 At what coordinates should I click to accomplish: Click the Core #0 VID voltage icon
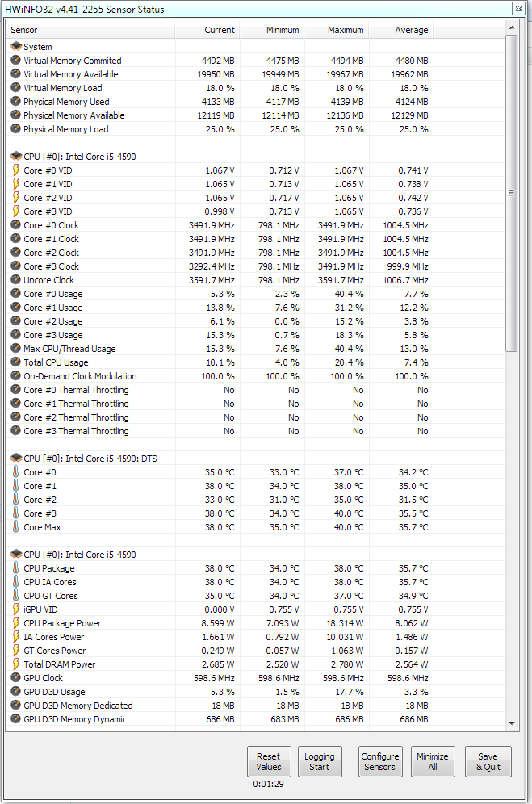point(16,170)
